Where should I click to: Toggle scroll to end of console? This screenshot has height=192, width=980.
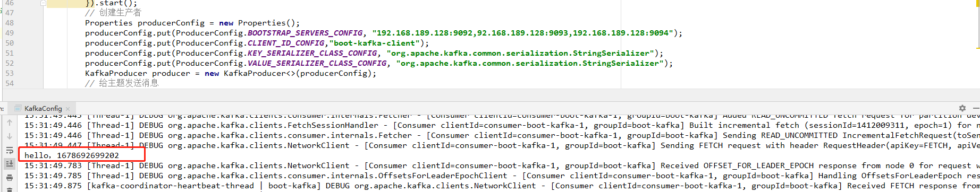pos(10,164)
